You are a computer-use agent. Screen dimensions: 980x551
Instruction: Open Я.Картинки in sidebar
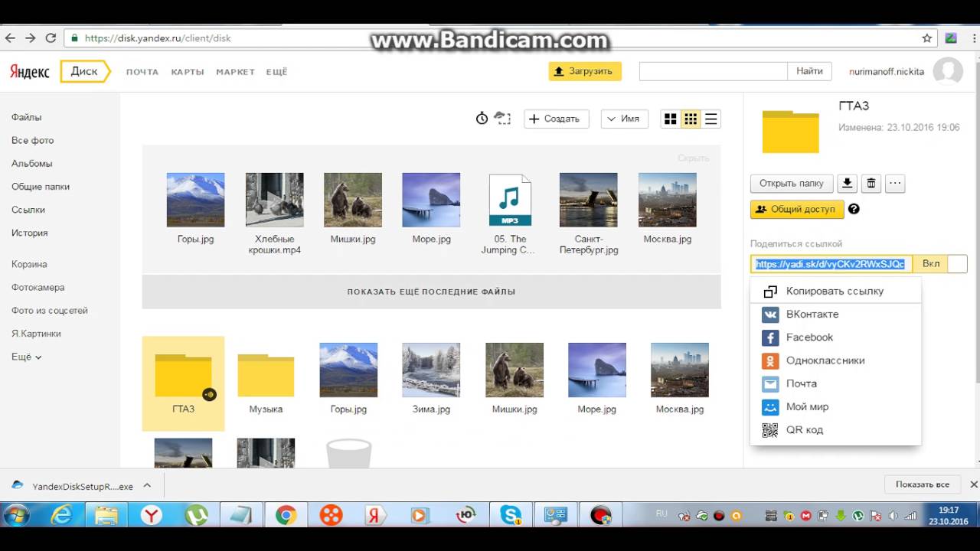(36, 334)
